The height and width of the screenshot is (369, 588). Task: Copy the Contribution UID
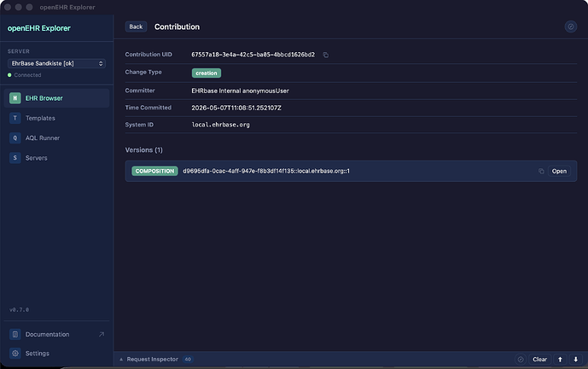click(x=325, y=55)
